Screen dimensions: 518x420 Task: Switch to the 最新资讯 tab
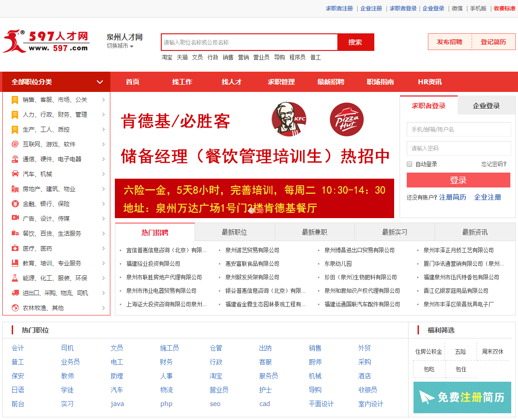coord(475,232)
